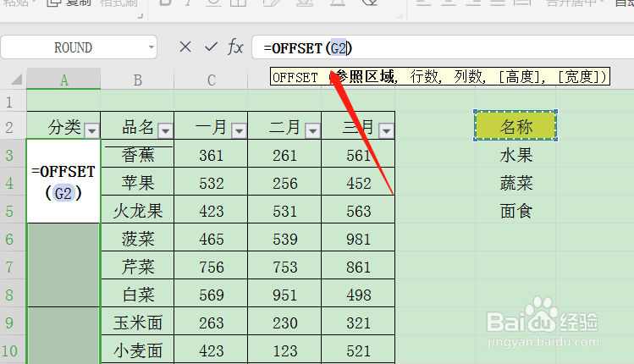
Task: Click cell with value 361
Action: pyautogui.click(x=211, y=154)
